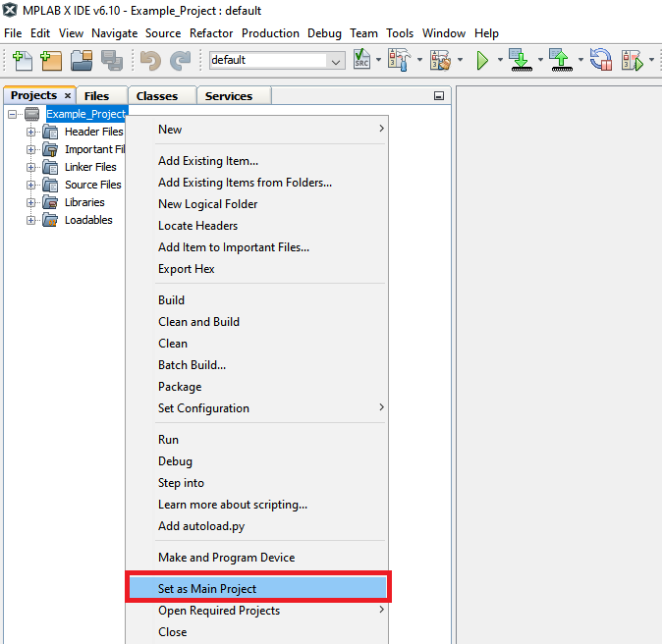The image size is (662, 644).
Task: Expand the Header Files node
Action: click(30, 133)
